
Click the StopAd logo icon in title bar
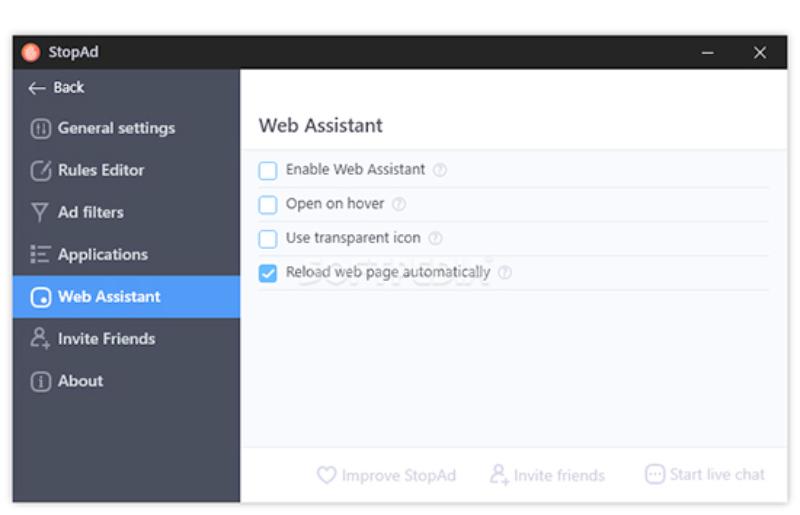(x=31, y=53)
